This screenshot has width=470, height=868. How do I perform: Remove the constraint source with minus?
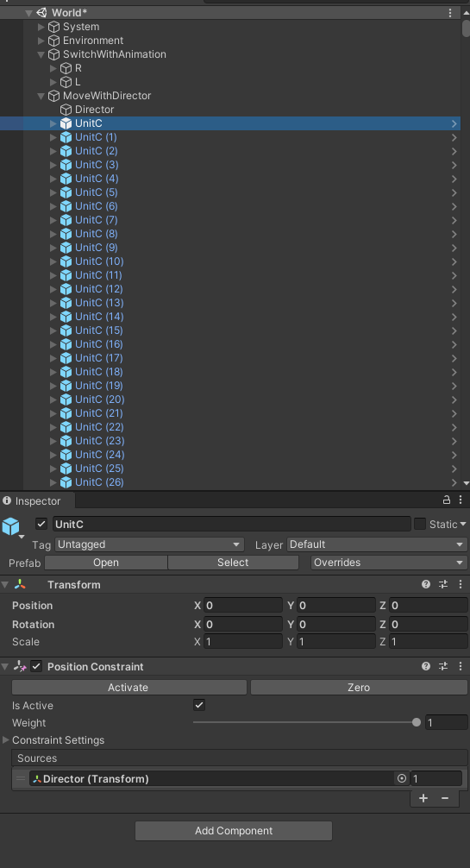444,798
